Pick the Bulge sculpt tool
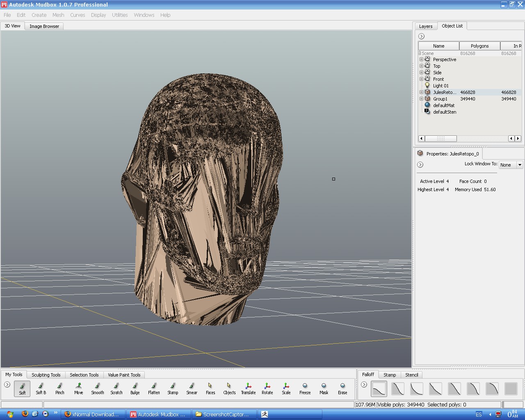The height and width of the screenshot is (420, 525). coord(135,388)
